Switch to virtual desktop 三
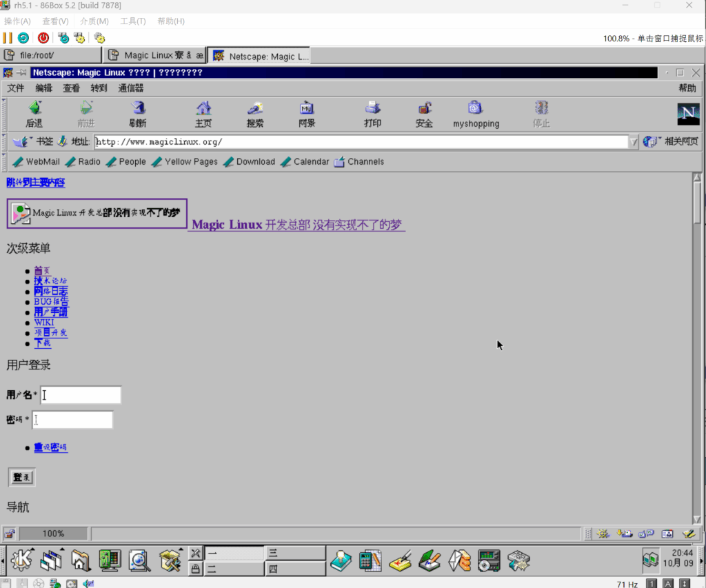Screen dimensions: 706x588 (x=295, y=553)
